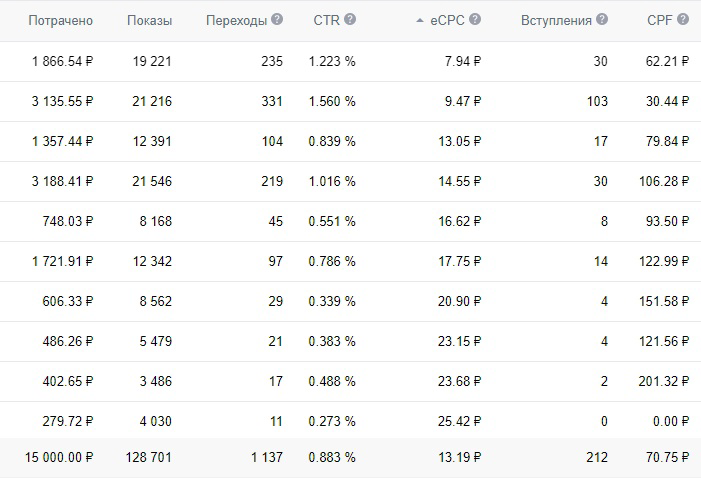
Task: Sort by Переходы column header
Action: tap(236, 21)
